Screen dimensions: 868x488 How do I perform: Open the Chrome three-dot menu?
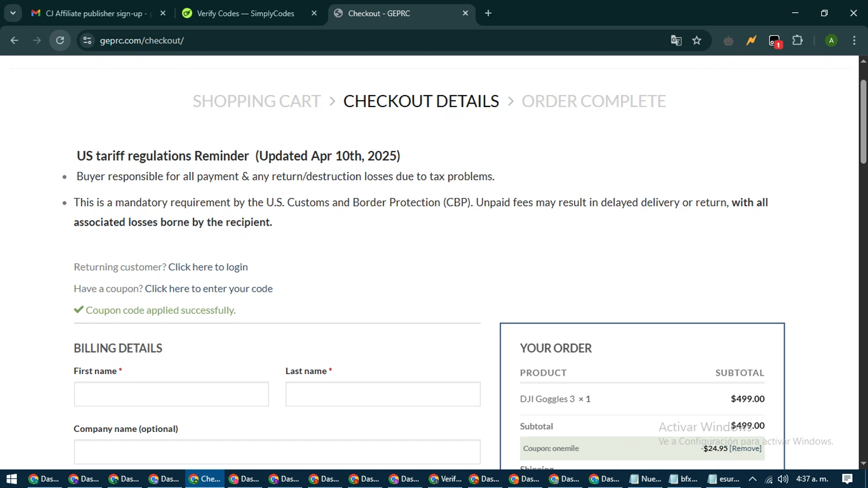(x=854, y=41)
